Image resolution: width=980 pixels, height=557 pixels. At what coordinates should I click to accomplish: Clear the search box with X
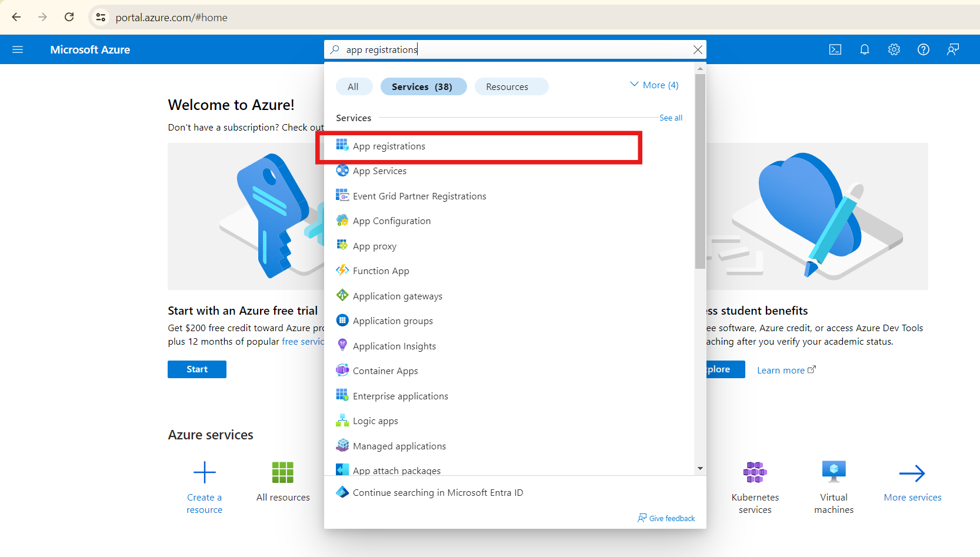coord(698,49)
